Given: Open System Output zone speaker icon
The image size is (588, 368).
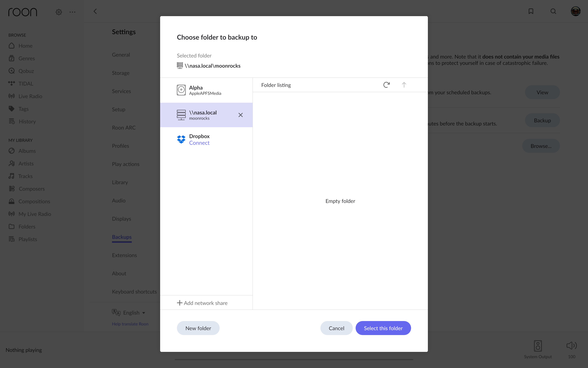Looking at the screenshot, I should click(x=538, y=346).
